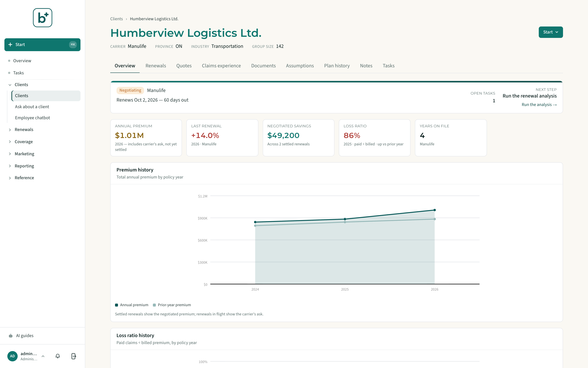The image size is (588, 368).
Task: Open the Assumptions tab
Action: point(300,66)
